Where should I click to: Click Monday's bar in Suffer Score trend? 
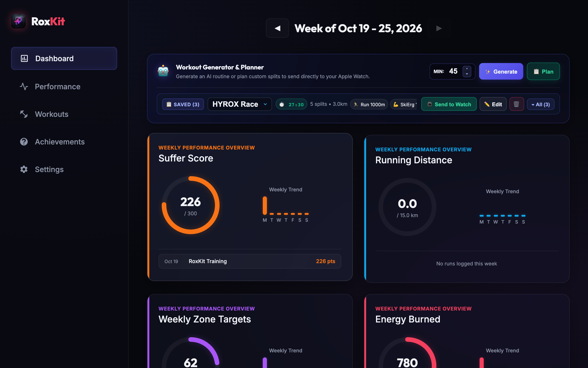(265, 206)
